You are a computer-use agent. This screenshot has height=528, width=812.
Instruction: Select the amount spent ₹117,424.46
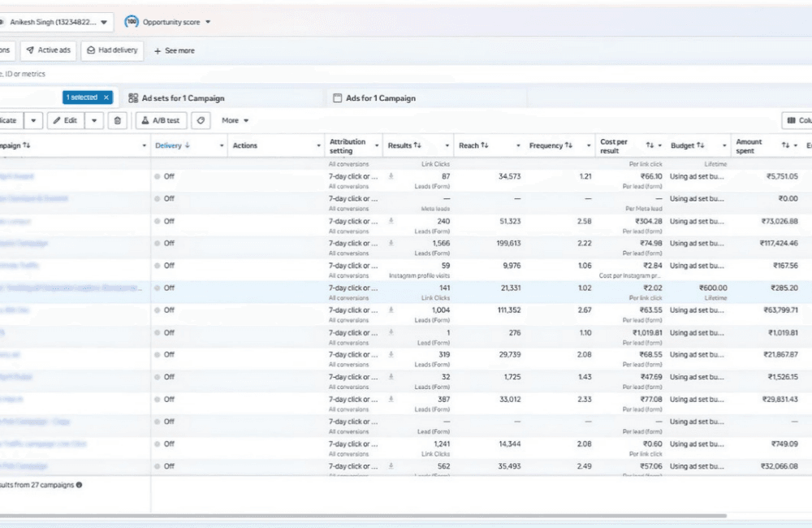coord(779,243)
